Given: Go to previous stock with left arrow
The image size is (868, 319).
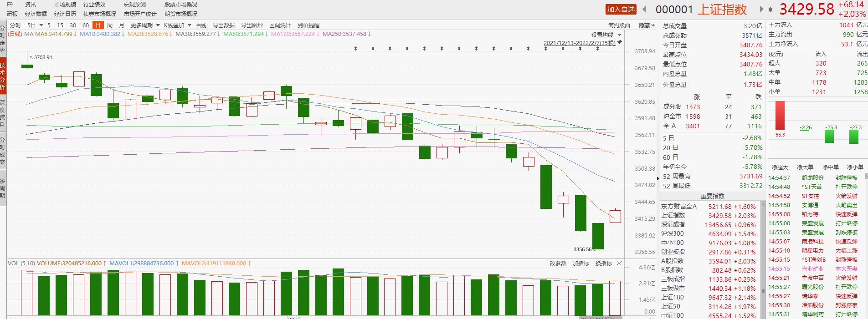Looking at the screenshot, I should (644, 9).
